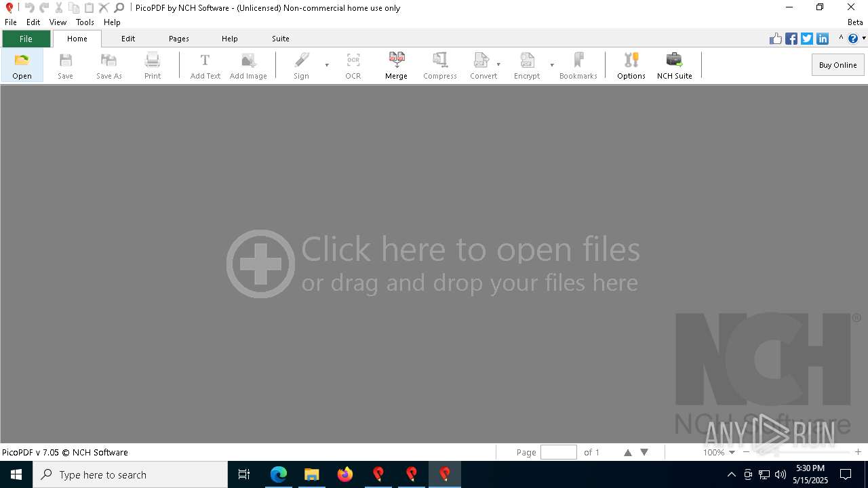Expand the help icon dropdown arrow

[x=864, y=39]
